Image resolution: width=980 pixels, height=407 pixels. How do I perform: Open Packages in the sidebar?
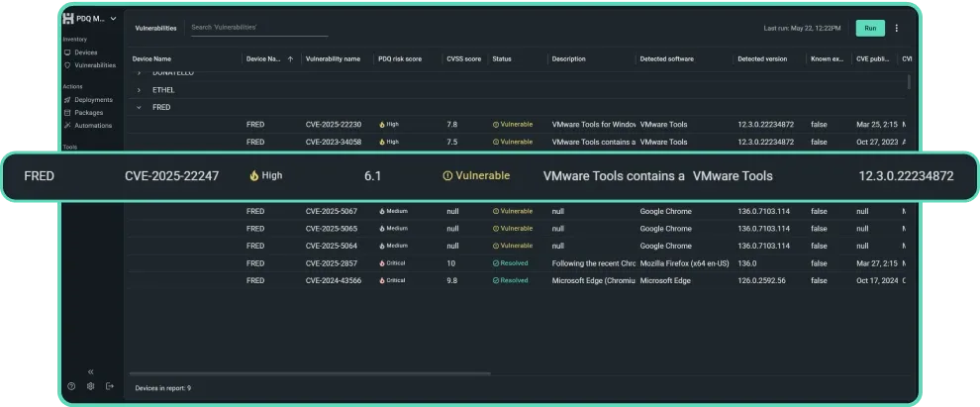[89, 113]
